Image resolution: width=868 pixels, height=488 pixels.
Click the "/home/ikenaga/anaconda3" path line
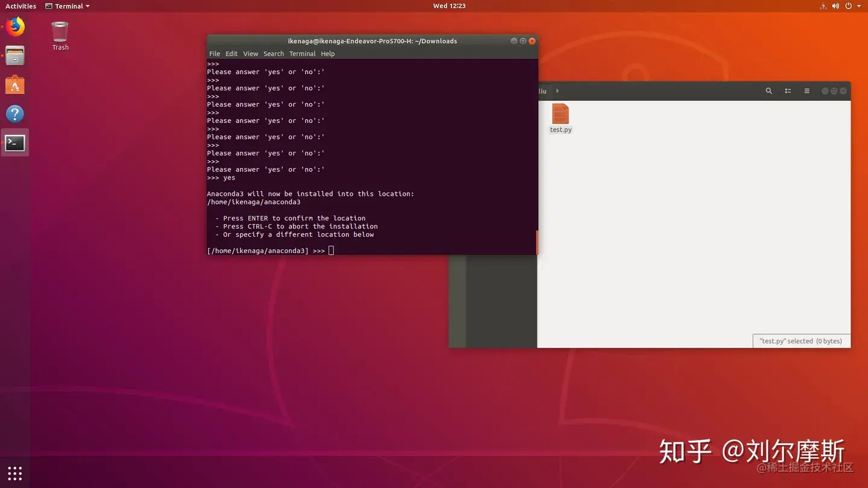pyautogui.click(x=254, y=202)
